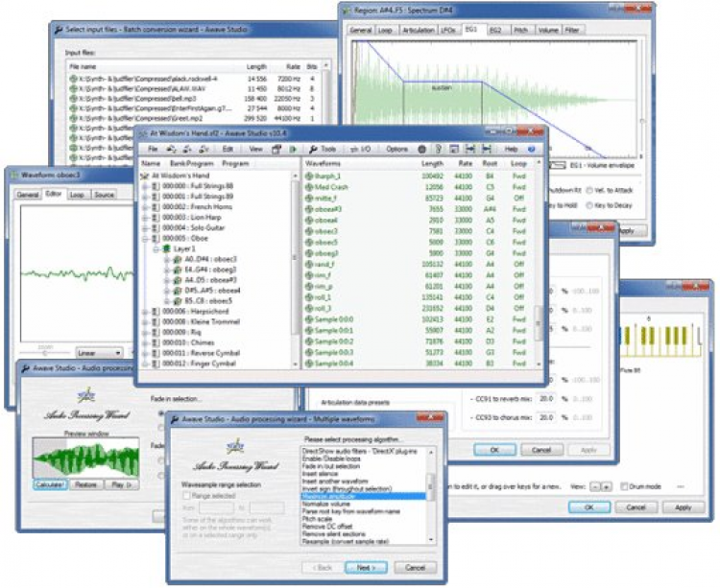Enable the Range selected checkbox
Viewport: 720px width, 588px height.
point(186,495)
